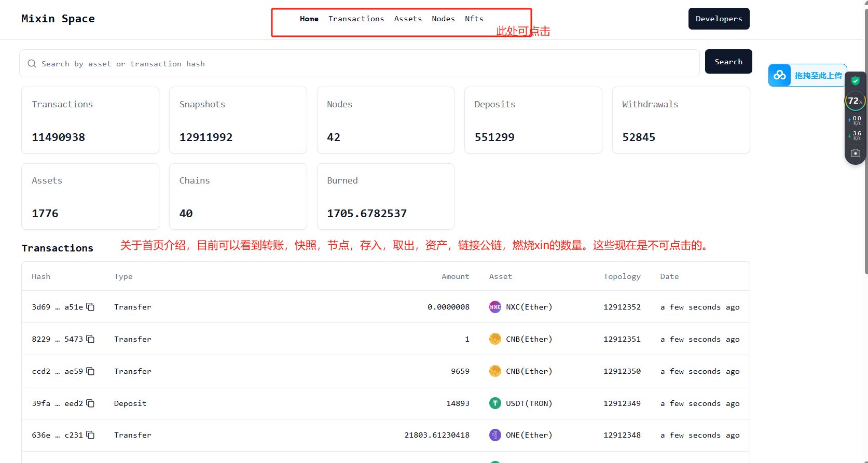
Task: Click topology number 12912352
Action: pyautogui.click(x=622, y=307)
